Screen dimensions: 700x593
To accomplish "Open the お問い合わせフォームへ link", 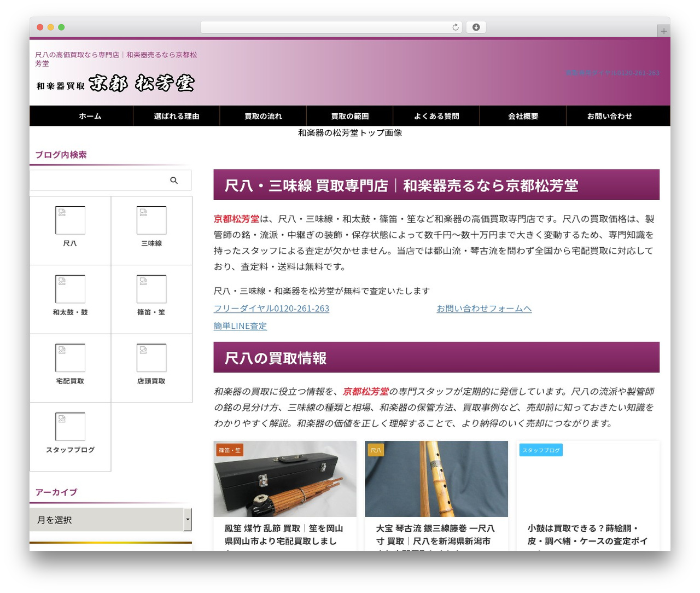I will click(484, 309).
